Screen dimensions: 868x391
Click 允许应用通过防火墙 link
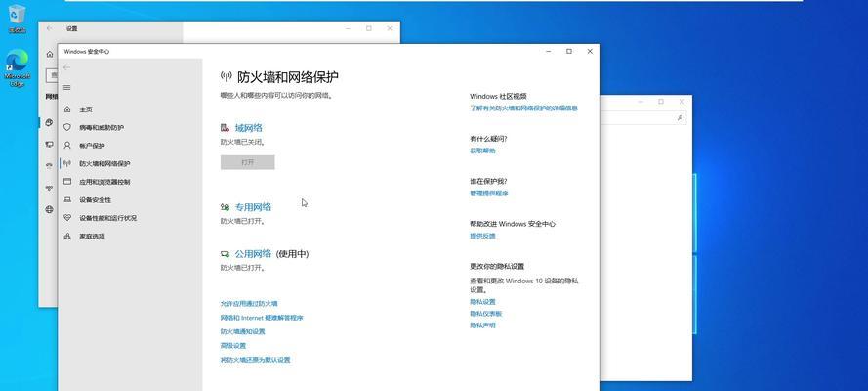(x=249, y=303)
